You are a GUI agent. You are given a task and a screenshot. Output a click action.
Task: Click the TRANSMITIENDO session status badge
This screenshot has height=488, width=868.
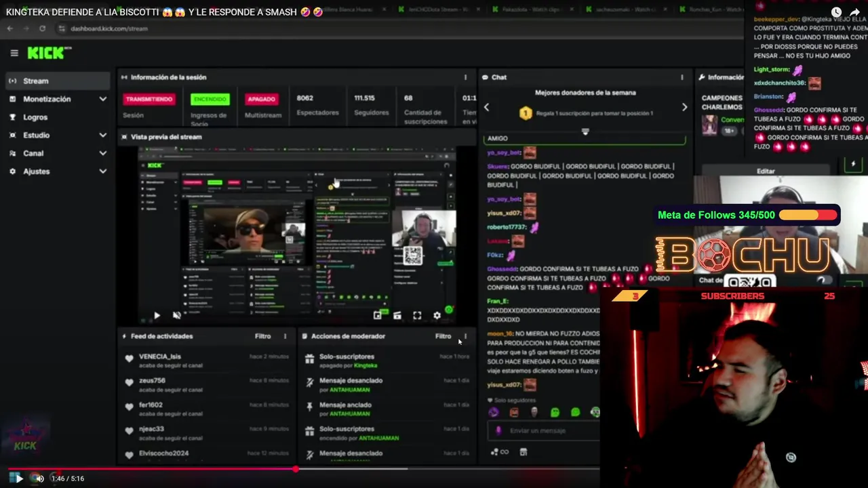click(x=149, y=99)
